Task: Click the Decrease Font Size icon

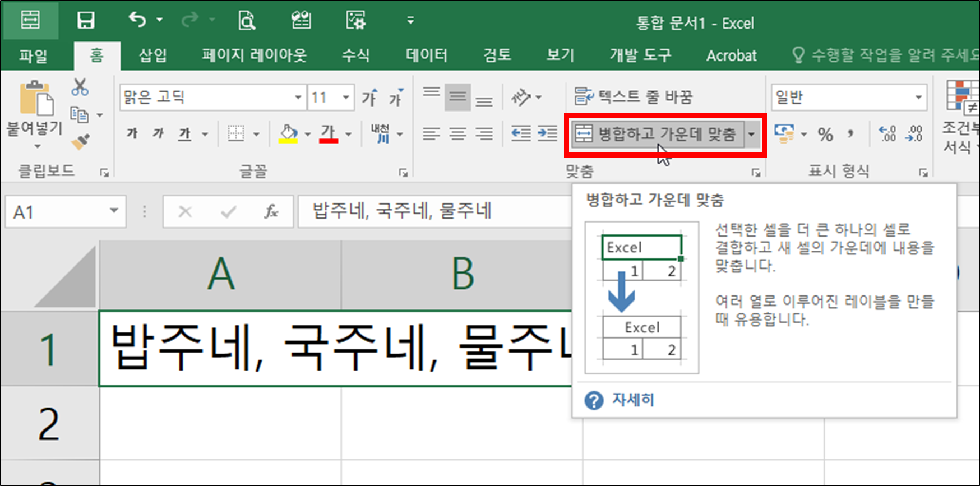Action: [396, 98]
